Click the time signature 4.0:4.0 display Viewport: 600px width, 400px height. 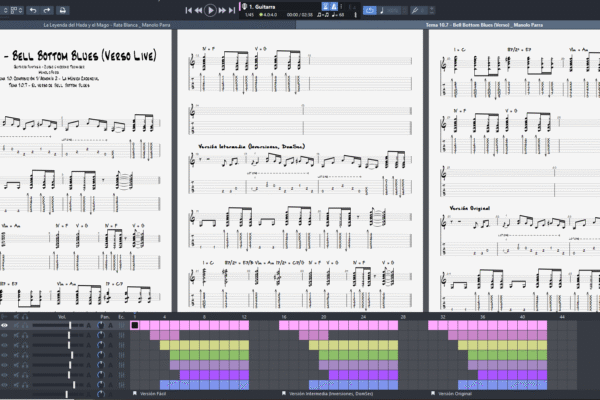pyautogui.click(x=268, y=15)
